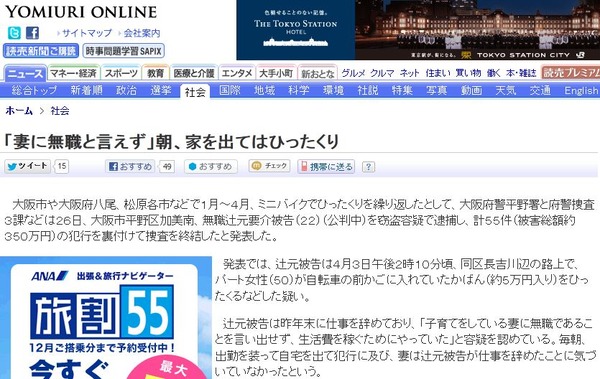Select the ニュース tab

pos(25,73)
